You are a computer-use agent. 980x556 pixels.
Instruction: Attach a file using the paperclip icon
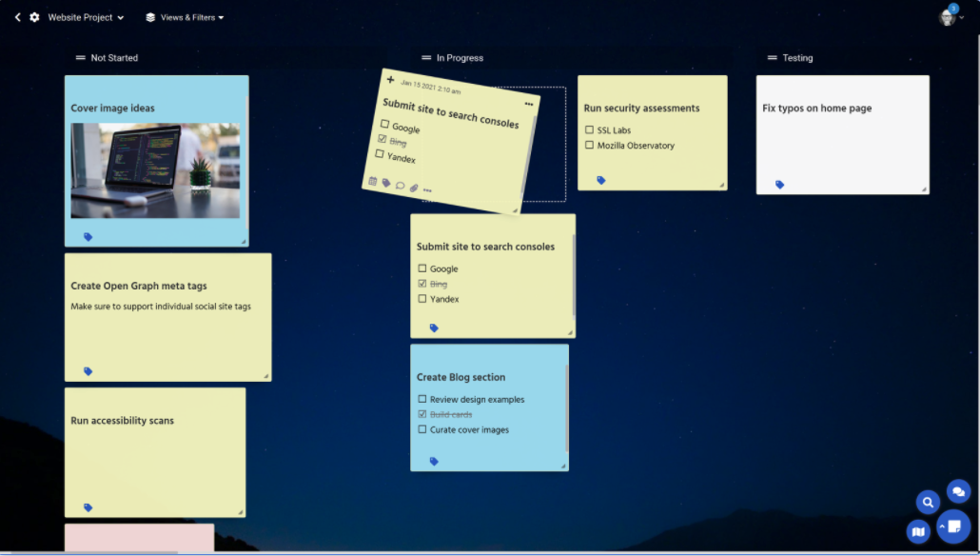tap(413, 189)
